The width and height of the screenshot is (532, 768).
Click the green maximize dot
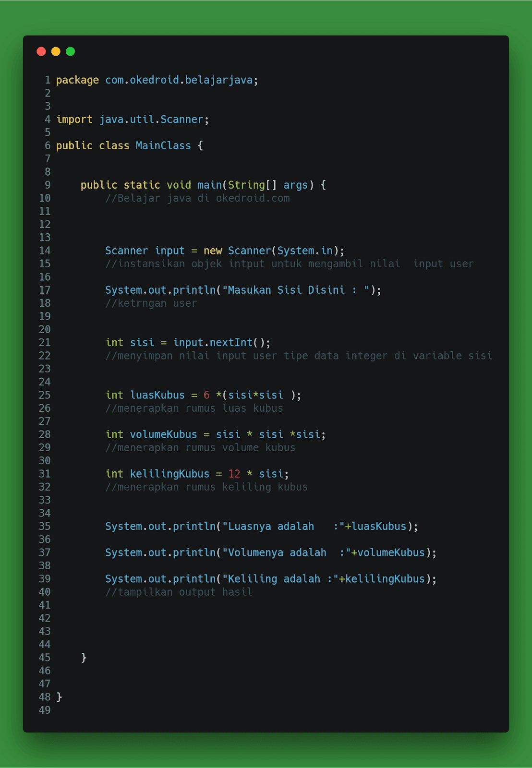pos(71,51)
